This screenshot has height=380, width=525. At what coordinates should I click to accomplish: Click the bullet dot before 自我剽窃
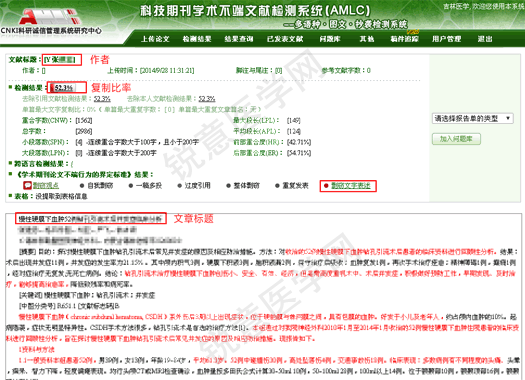coord(82,185)
